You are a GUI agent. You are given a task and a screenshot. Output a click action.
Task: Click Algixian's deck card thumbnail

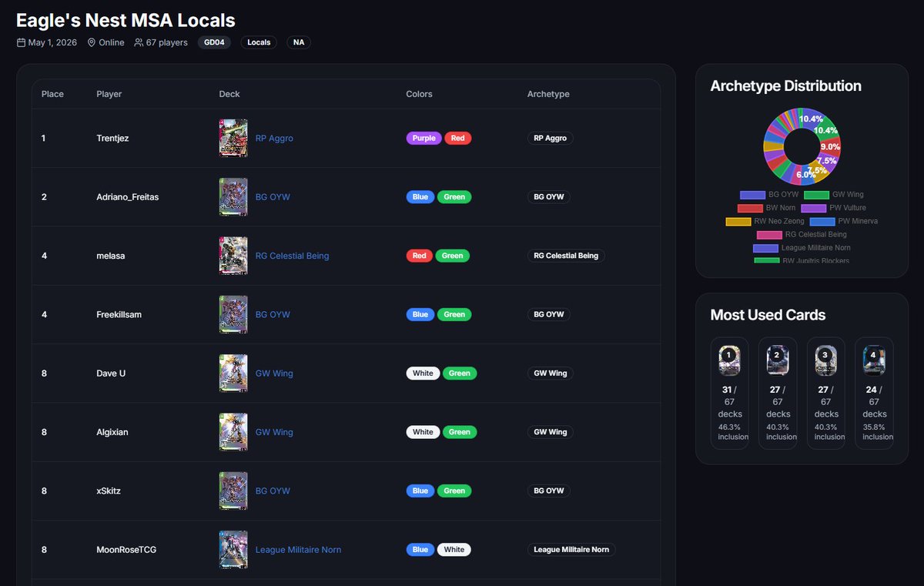point(233,432)
